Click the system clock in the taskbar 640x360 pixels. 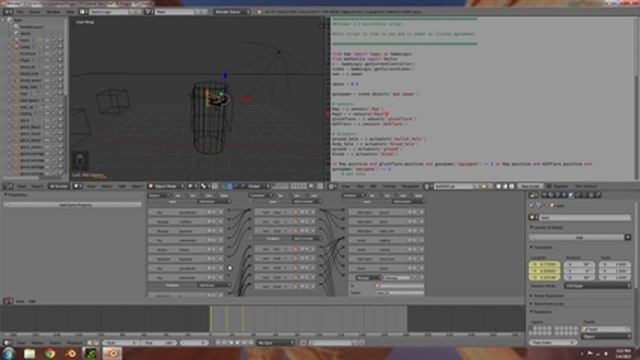[622, 353]
